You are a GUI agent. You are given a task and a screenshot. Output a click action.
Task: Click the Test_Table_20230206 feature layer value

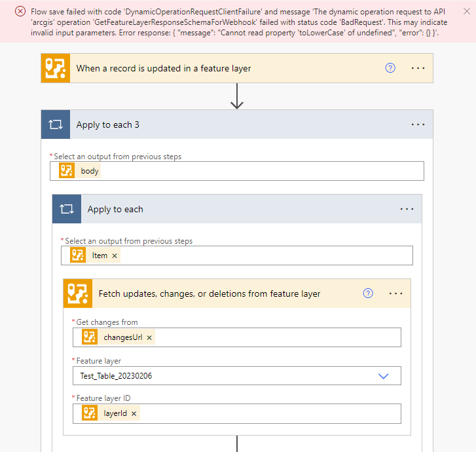point(116,376)
